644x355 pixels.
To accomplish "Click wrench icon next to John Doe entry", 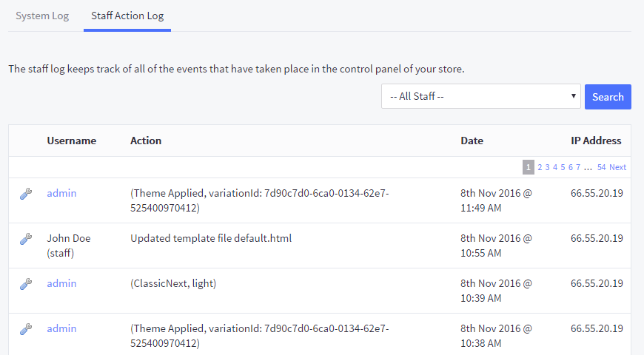I will pyautogui.click(x=25, y=239).
